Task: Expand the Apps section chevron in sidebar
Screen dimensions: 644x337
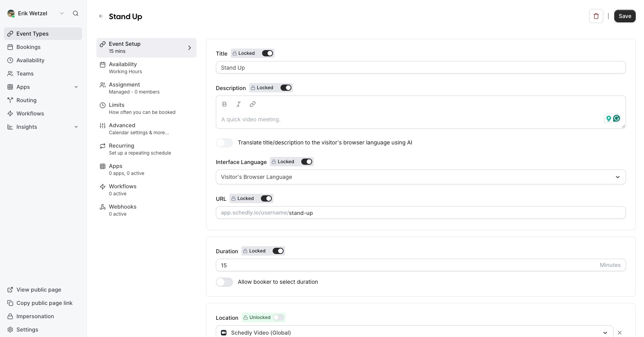Action: (x=76, y=87)
